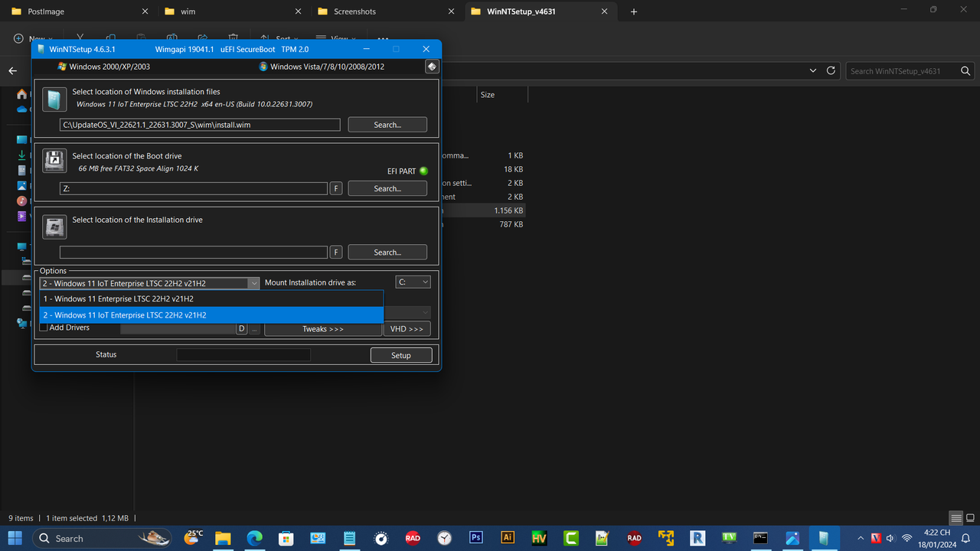Open the Camtasia green C taskbar icon
The height and width of the screenshot is (551, 980).
click(x=570, y=538)
